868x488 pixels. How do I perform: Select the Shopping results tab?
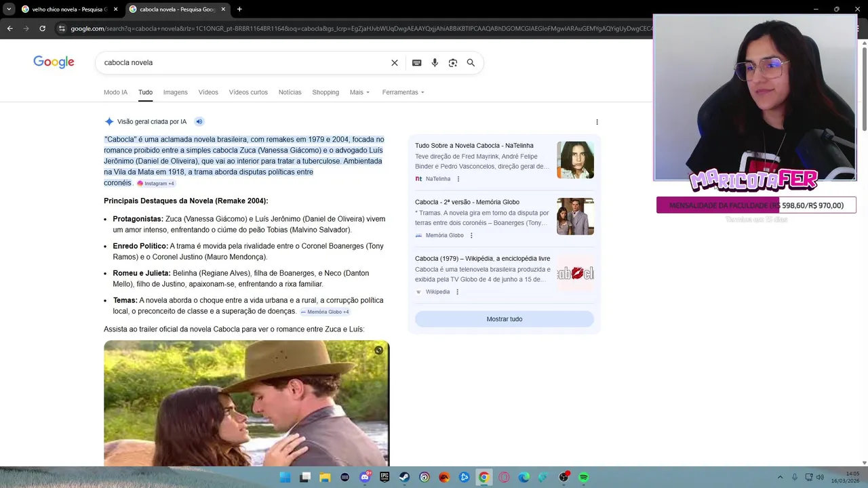coord(325,92)
